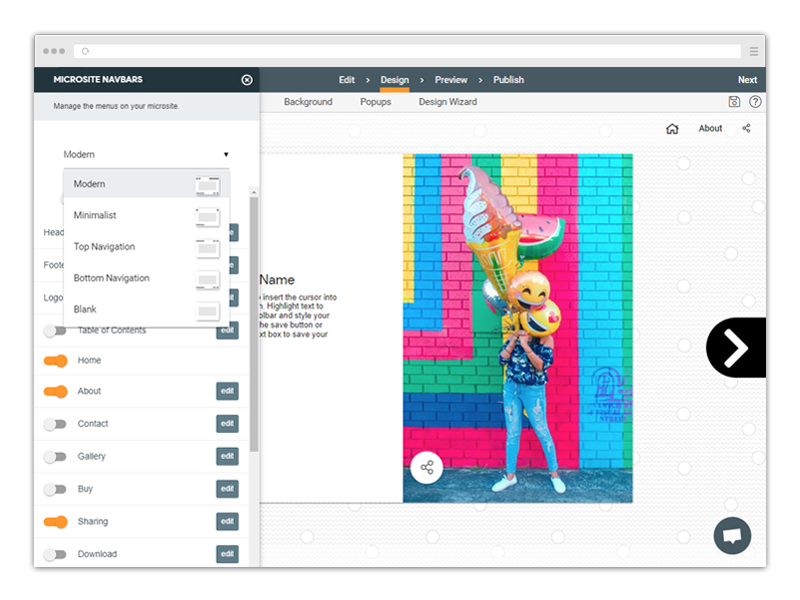Choose Blank from the dropdown list

(146, 309)
